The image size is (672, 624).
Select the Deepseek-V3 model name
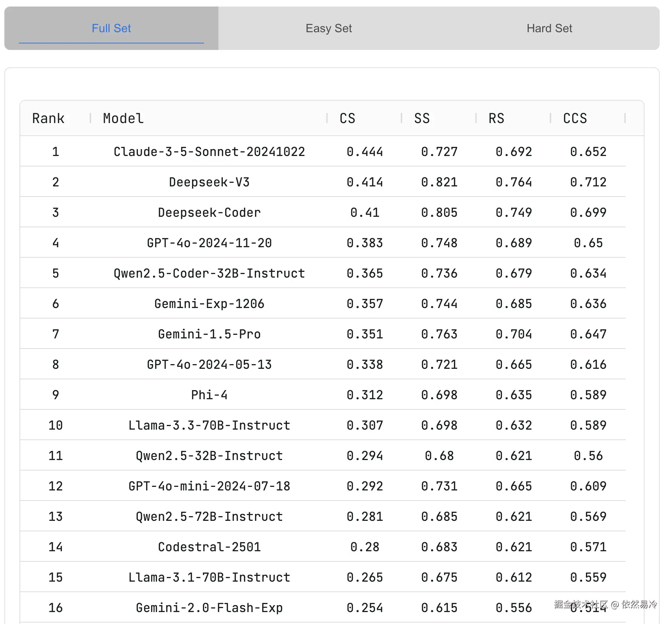point(209,182)
